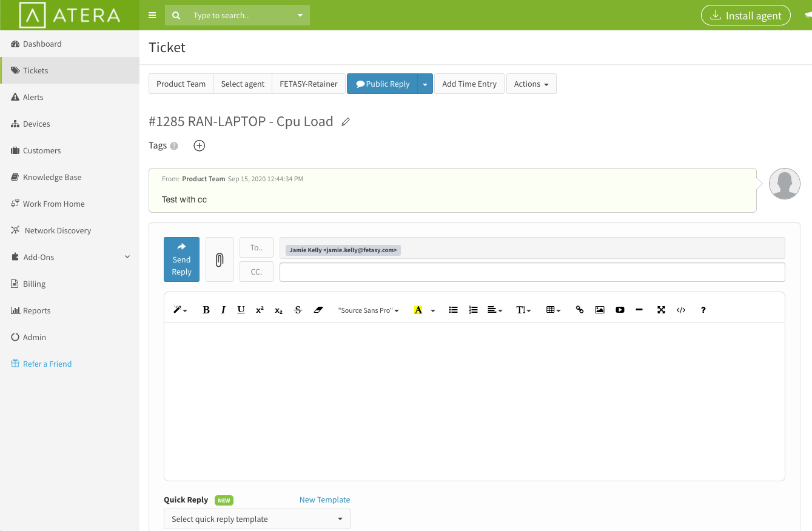
Task: Click the Send Reply button
Action: pos(181,259)
